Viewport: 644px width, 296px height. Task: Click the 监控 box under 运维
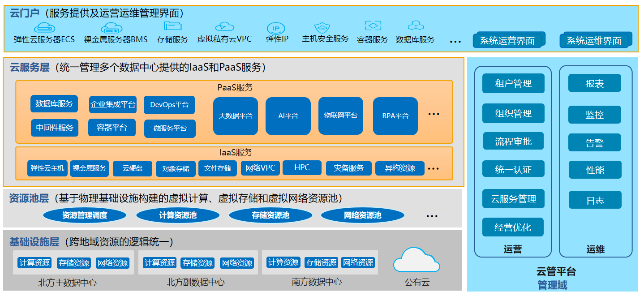click(595, 115)
